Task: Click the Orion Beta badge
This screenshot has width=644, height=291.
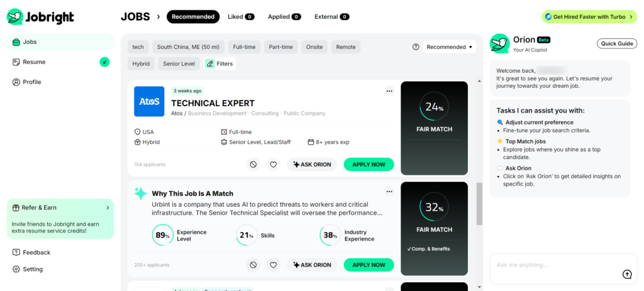Action: tap(544, 40)
